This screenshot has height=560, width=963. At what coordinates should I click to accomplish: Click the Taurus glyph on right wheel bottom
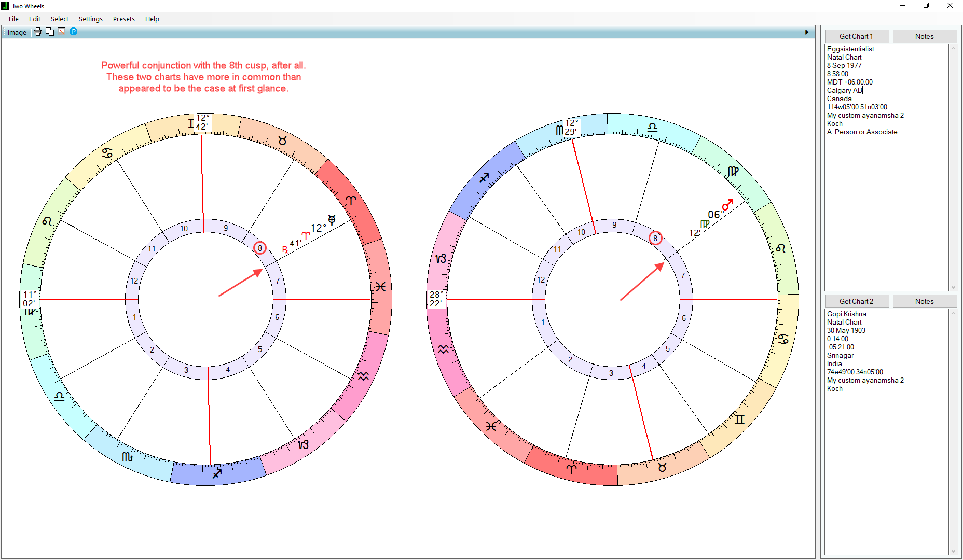pyautogui.click(x=662, y=467)
